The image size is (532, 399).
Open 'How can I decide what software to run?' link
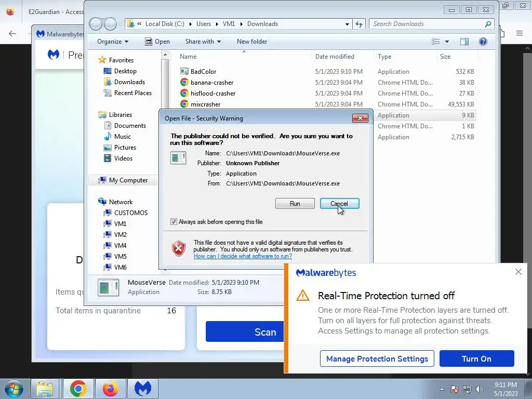(243, 256)
